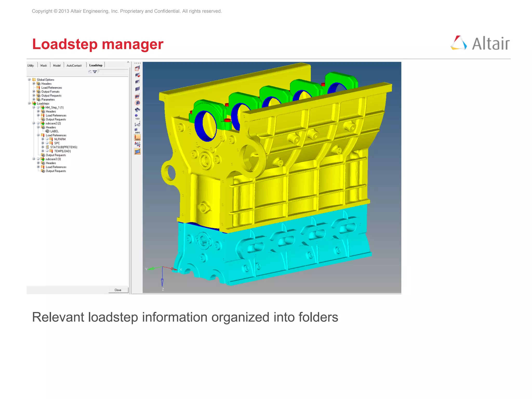Select the LABEL tree item
The image size is (532, 399).
tap(54, 131)
